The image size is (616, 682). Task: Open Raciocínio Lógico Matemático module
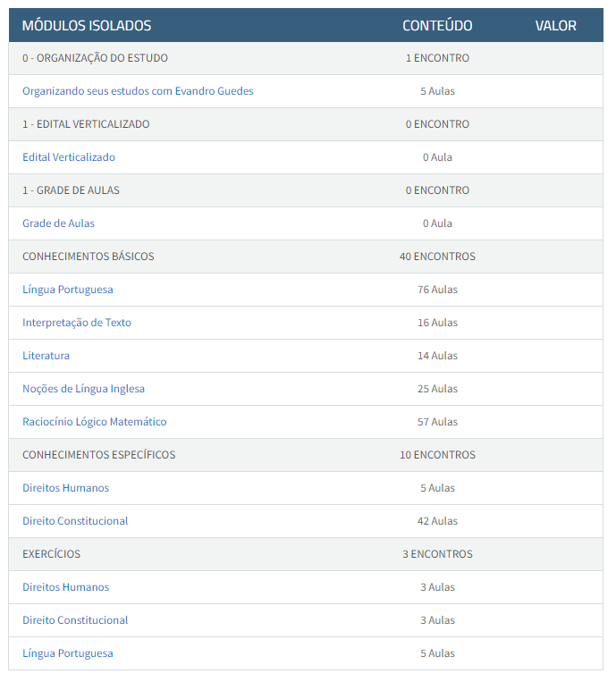pos(94,422)
